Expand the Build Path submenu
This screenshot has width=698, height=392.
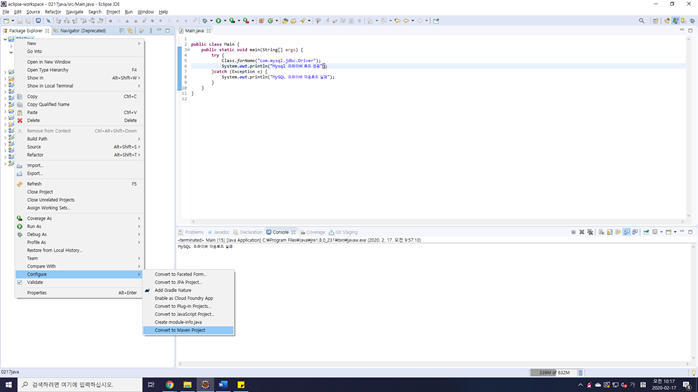pos(79,139)
